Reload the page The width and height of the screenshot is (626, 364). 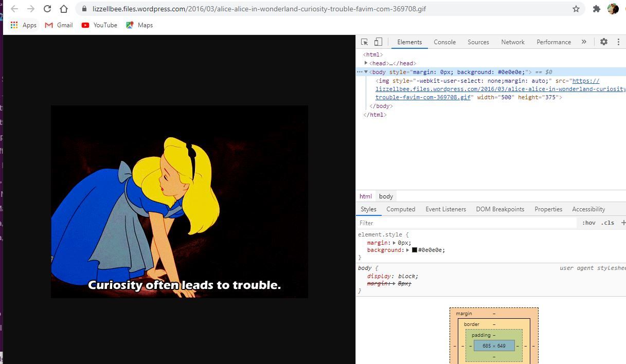coord(47,9)
